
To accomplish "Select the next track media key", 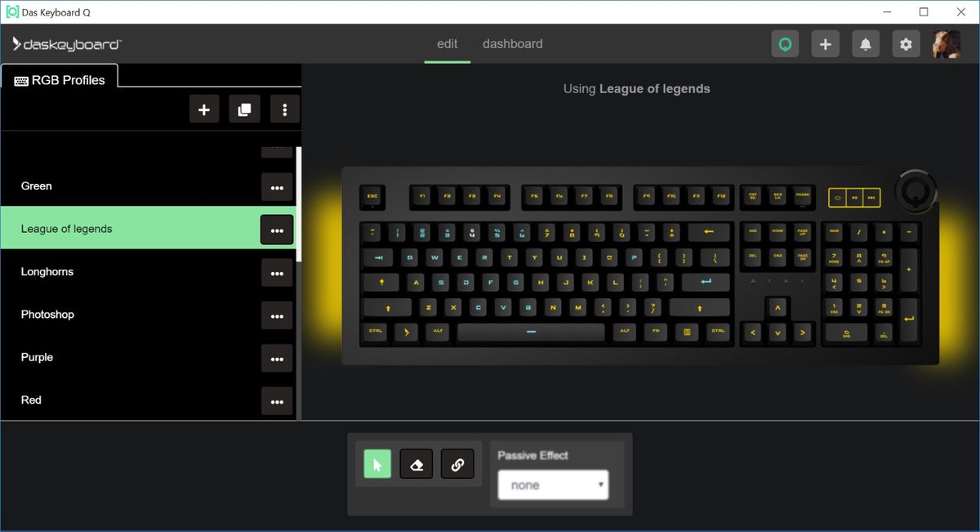I will click(871, 197).
